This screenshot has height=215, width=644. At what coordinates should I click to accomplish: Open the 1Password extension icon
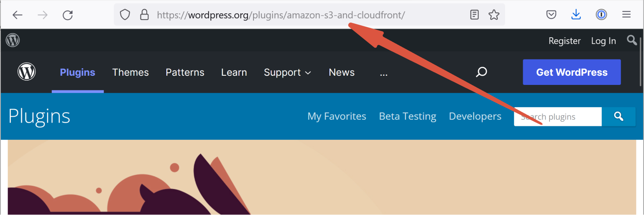pos(601,15)
